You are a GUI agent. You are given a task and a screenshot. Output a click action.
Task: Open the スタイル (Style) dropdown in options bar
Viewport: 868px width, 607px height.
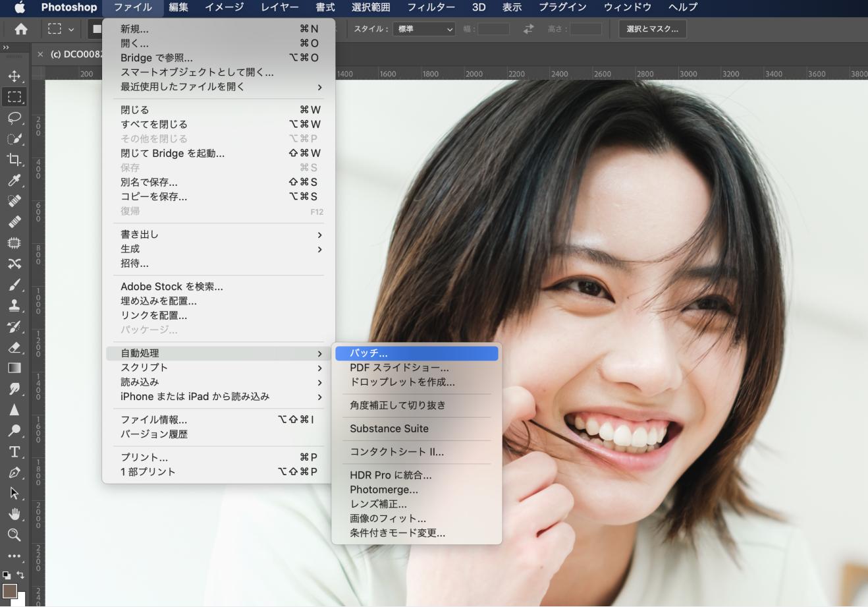coord(423,28)
